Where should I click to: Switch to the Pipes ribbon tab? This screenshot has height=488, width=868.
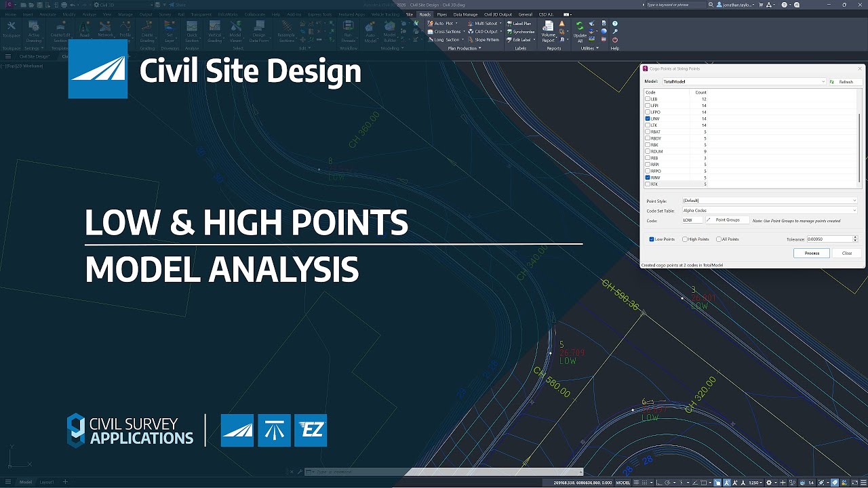(x=442, y=14)
